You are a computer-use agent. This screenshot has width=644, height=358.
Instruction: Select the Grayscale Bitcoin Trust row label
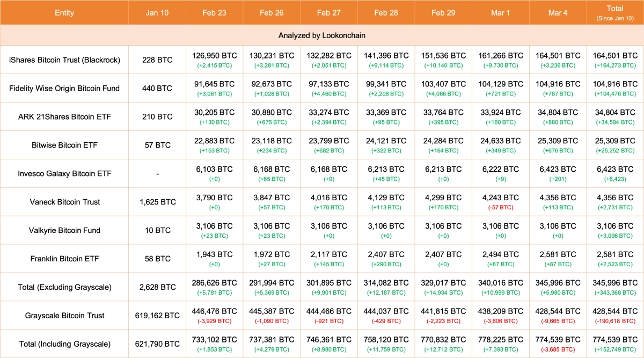coord(64,316)
